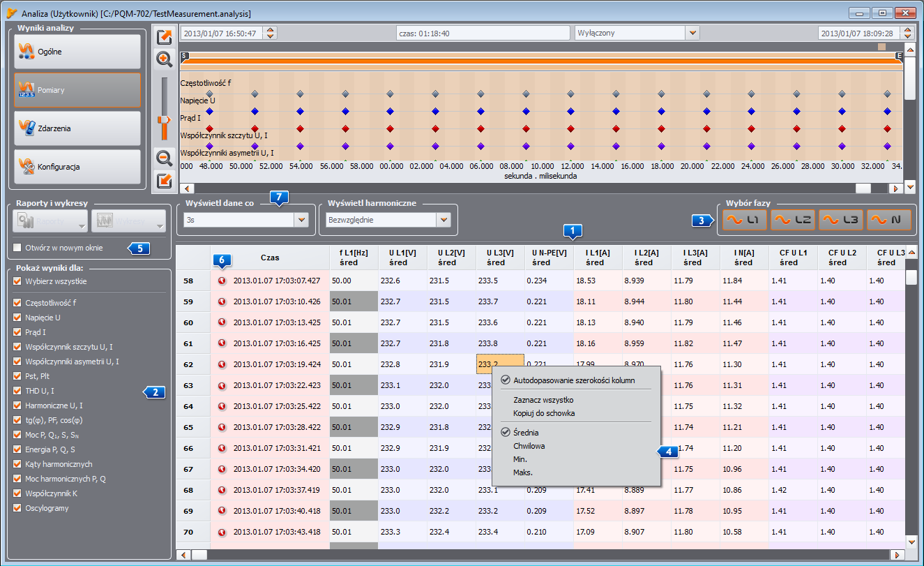The height and width of the screenshot is (566, 924).
Task: Choose 'Autodopasowanie szerokości kolumn' in context menu
Action: click(575, 380)
